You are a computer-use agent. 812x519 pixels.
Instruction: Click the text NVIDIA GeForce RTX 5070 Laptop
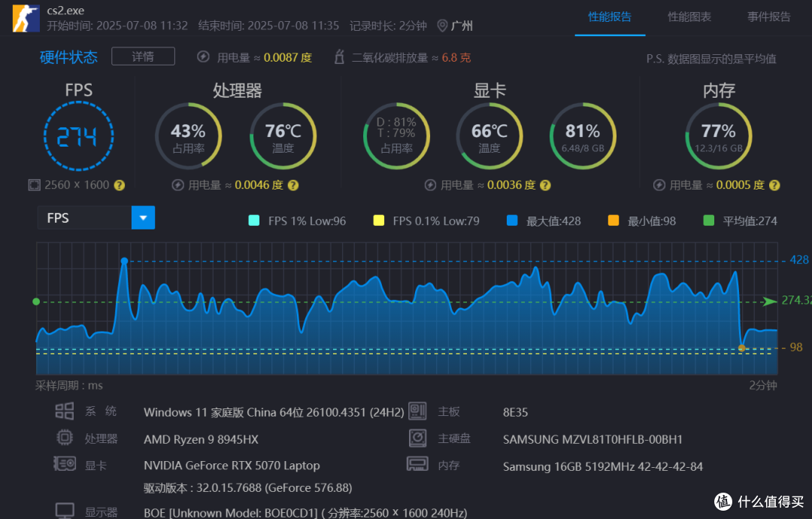(232, 465)
